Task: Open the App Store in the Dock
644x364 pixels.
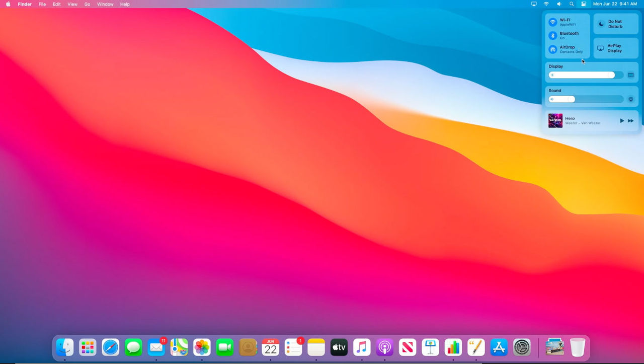Action: tap(499, 347)
